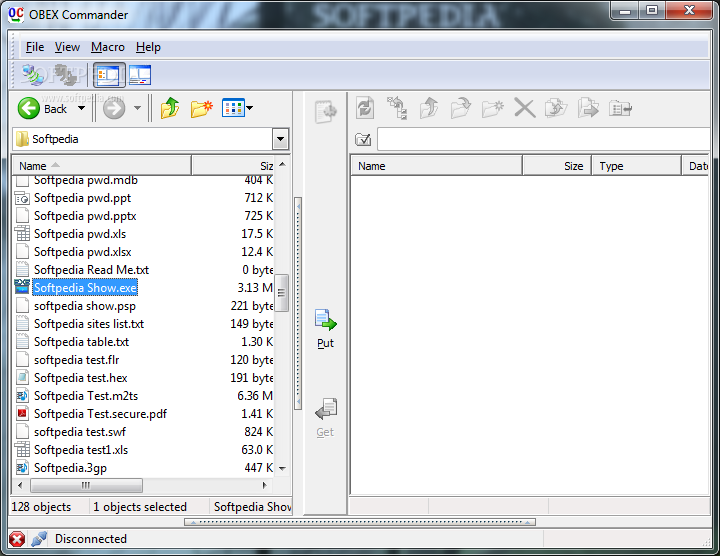Select Softpedia Show.exe file
This screenshot has width=720, height=556.
(x=85, y=287)
